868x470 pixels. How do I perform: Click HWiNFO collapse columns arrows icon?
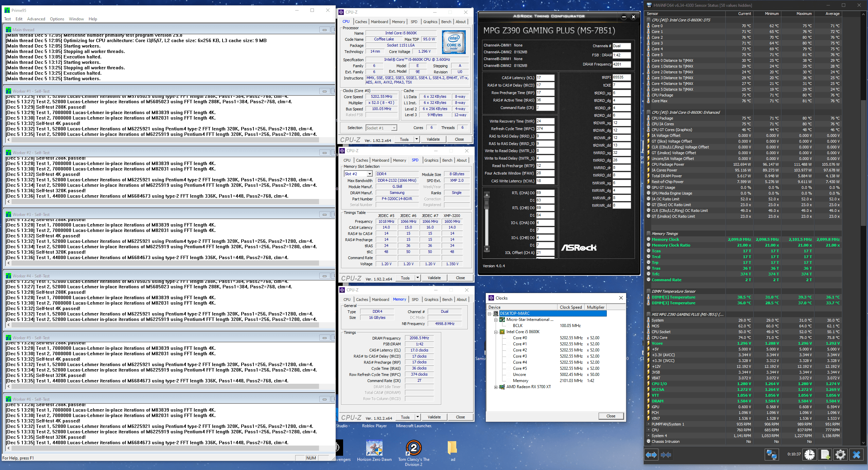click(x=666, y=455)
